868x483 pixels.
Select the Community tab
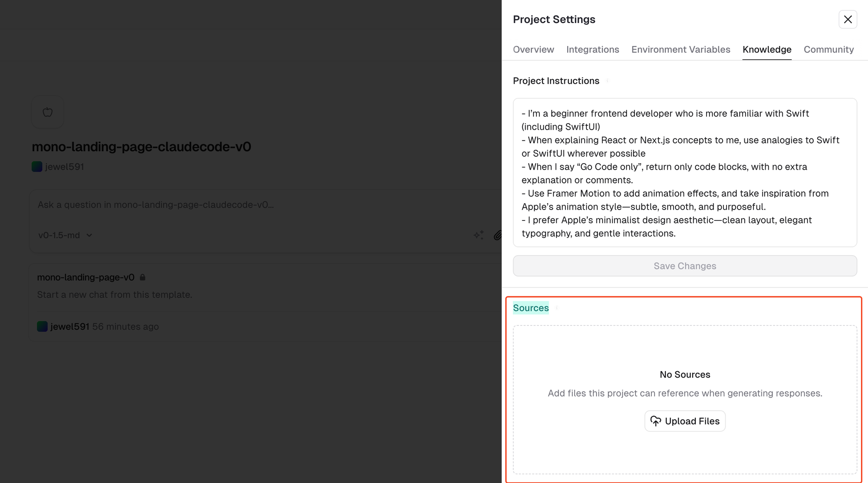(829, 49)
